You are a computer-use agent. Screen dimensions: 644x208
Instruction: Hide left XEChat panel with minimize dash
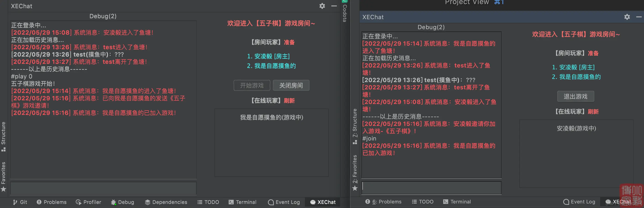334,6
